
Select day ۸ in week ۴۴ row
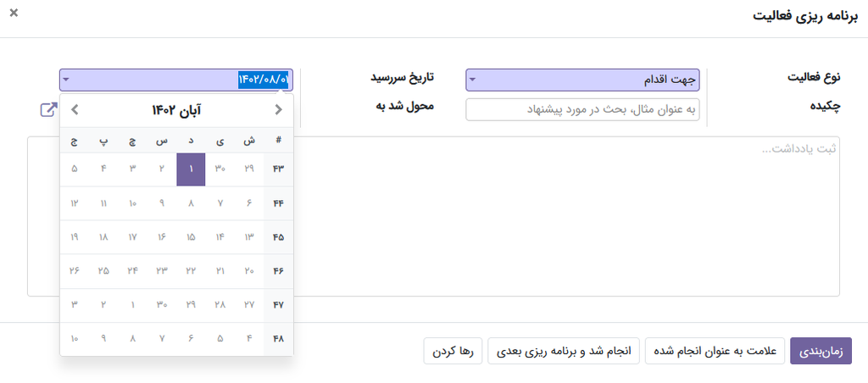[x=191, y=203]
